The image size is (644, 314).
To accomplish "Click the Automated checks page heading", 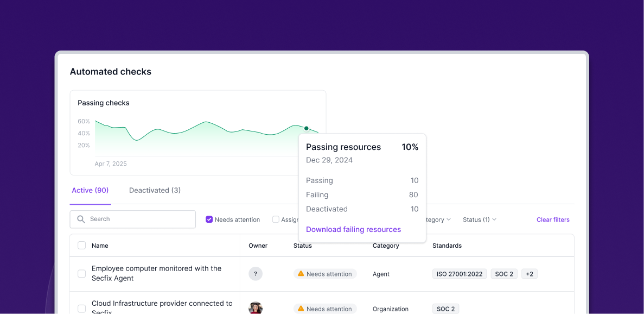I will 111,72.
